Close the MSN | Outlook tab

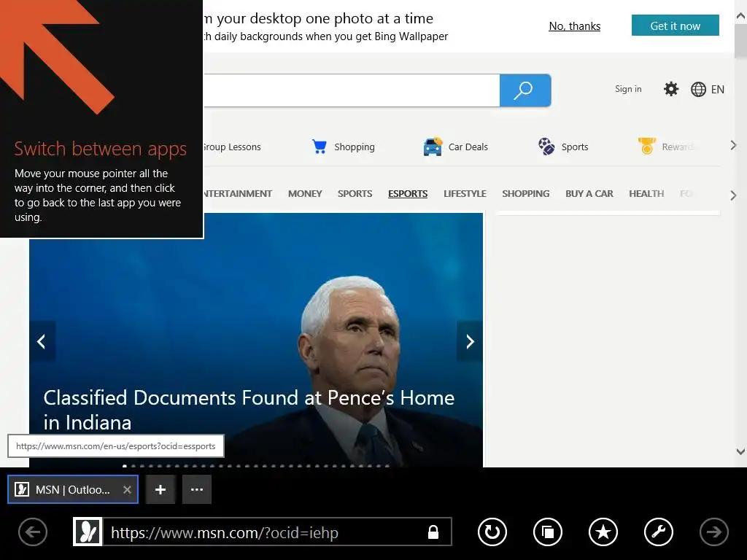click(127, 489)
